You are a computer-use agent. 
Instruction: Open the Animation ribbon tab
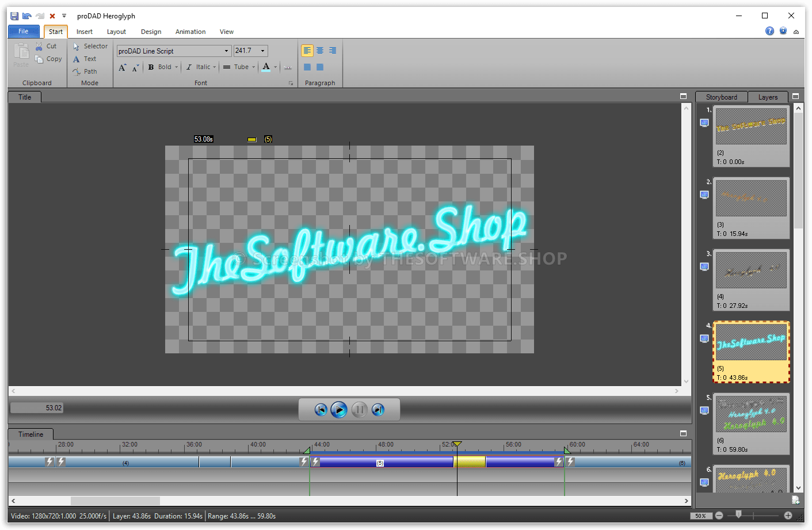[190, 32]
